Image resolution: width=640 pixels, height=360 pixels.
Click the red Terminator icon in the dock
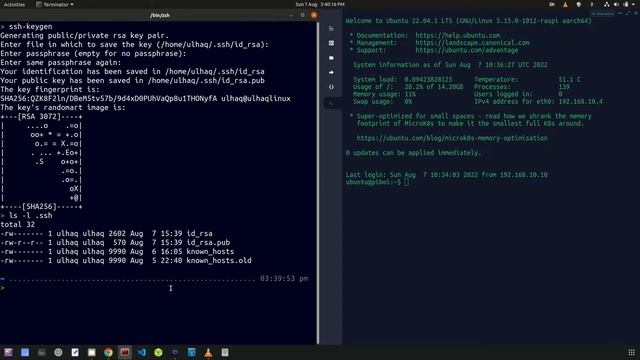125,352
